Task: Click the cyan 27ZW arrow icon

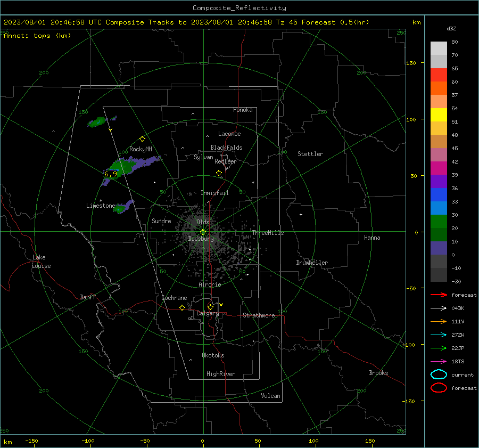Action: click(x=439, y=335)
